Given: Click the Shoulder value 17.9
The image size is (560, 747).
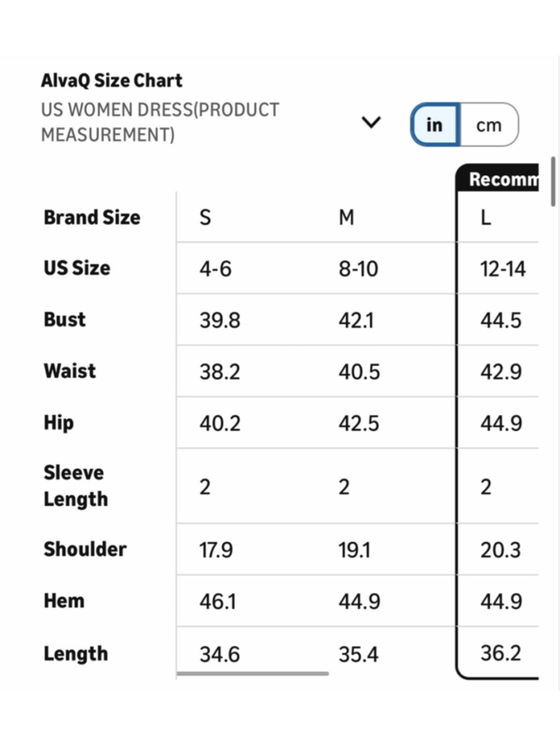Looking at the screenshot, I should 216,550.
